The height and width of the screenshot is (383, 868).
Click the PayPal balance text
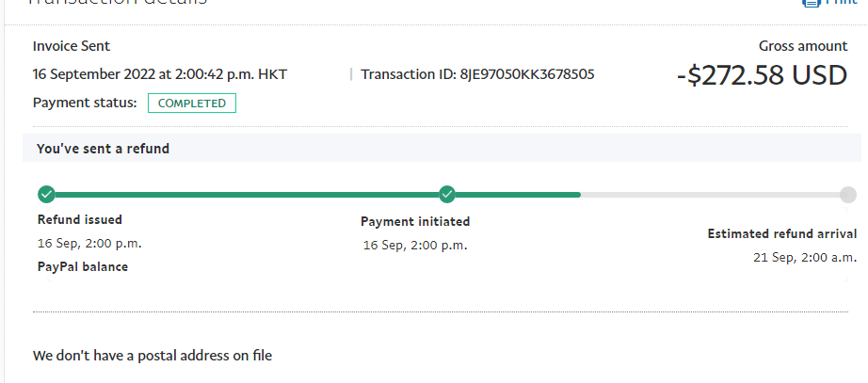(x=83, y=266)
